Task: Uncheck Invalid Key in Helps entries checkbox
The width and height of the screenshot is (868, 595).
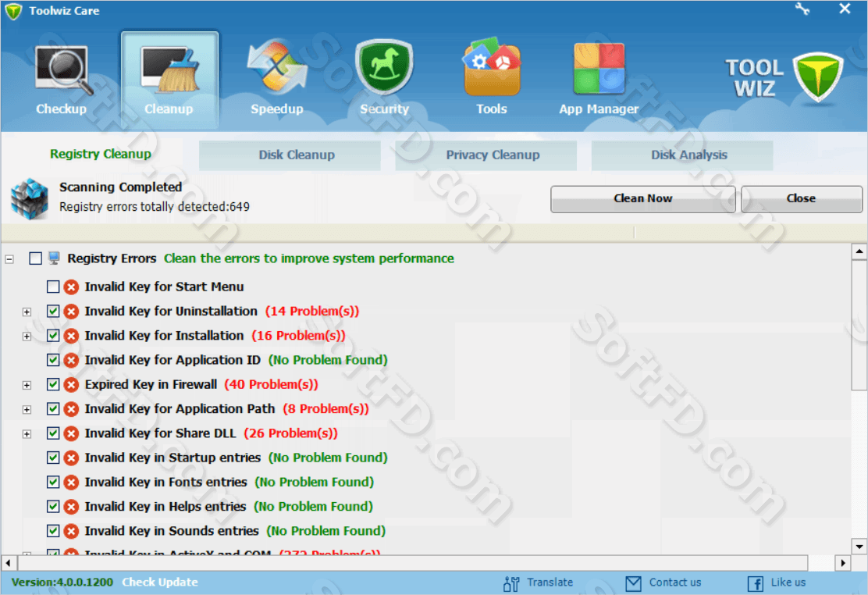Action: [53, 506]
